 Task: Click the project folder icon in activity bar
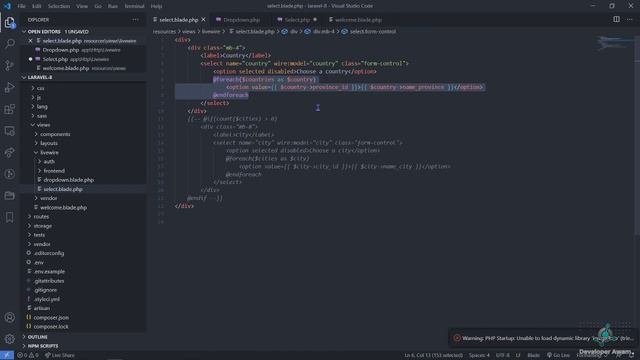point(9,196)
